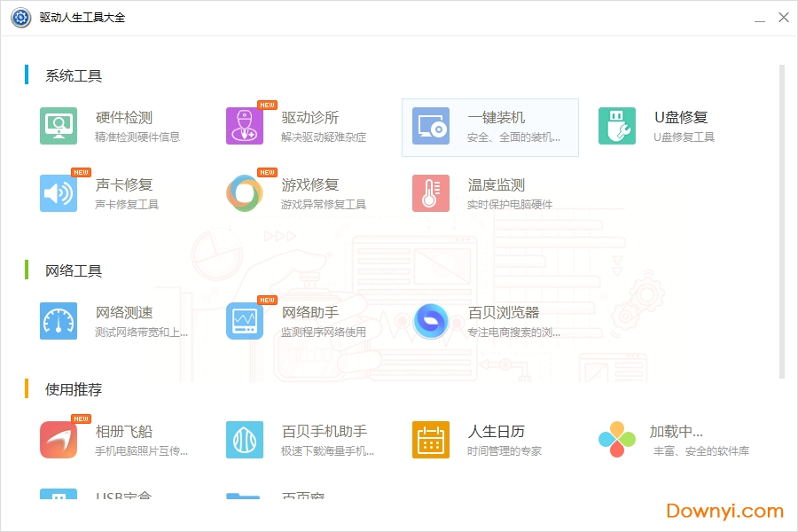Launch 百贝手机助手 phone assistant
The image size is (798, 532).
pyautogui.click(x=293, y=439)
